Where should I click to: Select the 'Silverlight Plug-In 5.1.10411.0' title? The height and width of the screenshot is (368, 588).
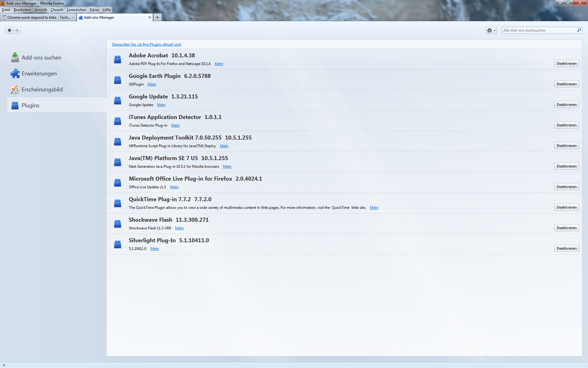(x=169, y=240)
